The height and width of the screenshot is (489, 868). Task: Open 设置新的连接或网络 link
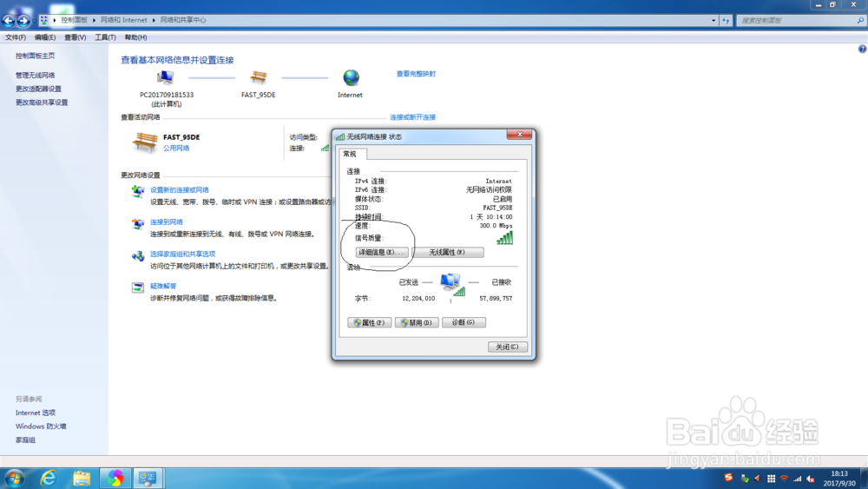pyautogui.click(x=180, y=190)
